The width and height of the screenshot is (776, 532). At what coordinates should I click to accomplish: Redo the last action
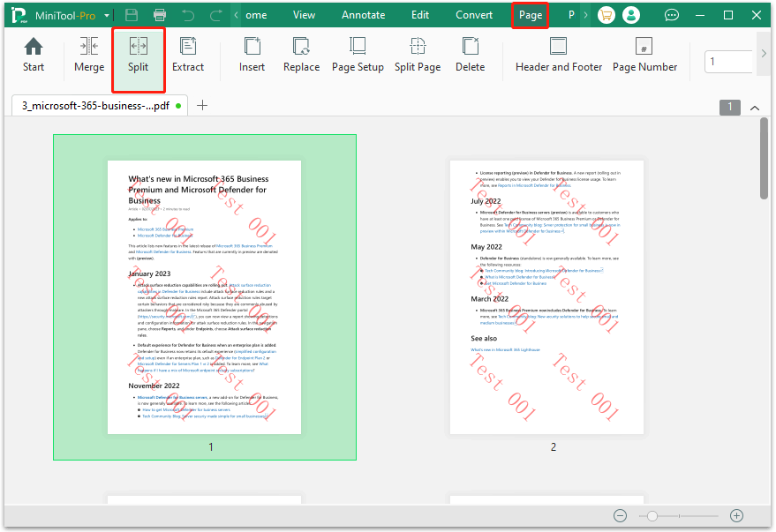pos(215,15)
